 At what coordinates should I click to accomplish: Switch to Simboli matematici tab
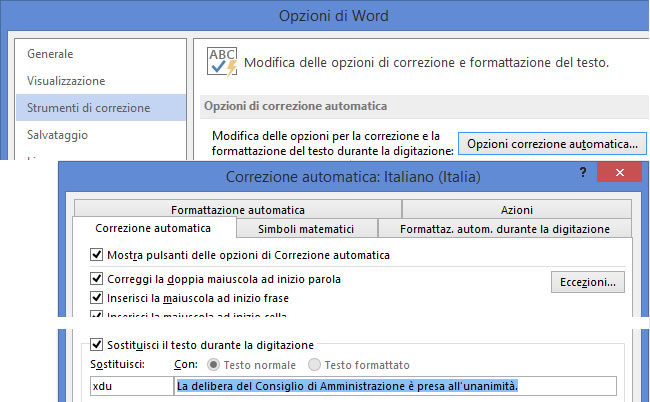pos(306,229)
